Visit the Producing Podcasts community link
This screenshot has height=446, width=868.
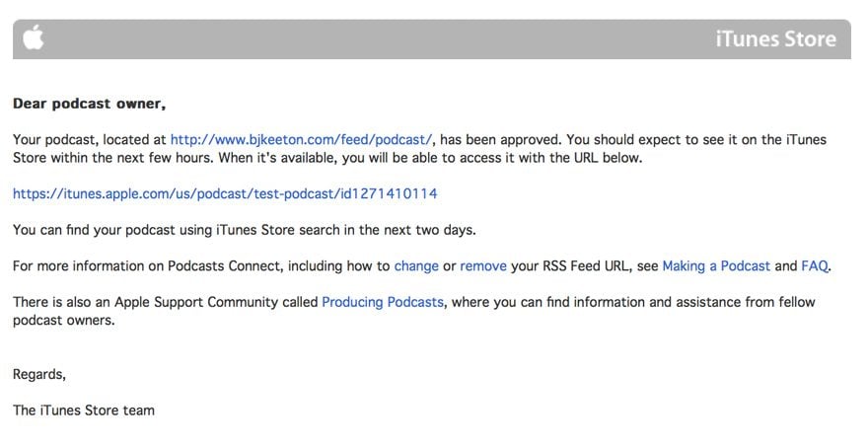point(383,302)
